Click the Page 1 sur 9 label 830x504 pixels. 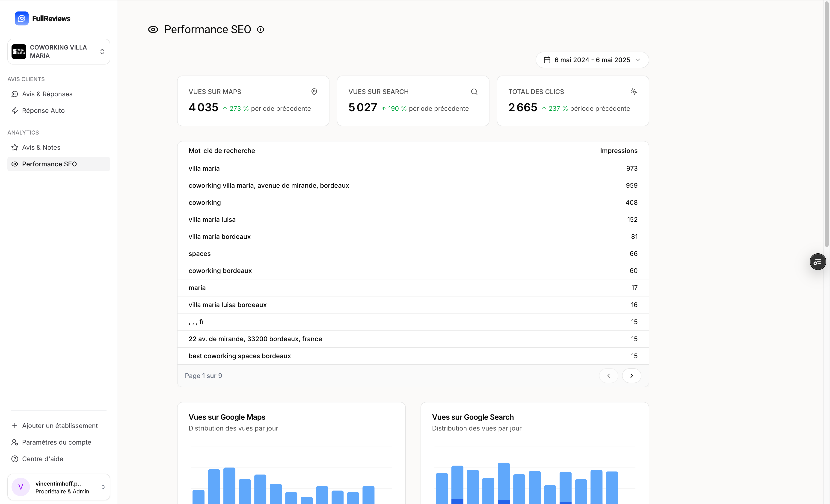click(x=203, y=376)
